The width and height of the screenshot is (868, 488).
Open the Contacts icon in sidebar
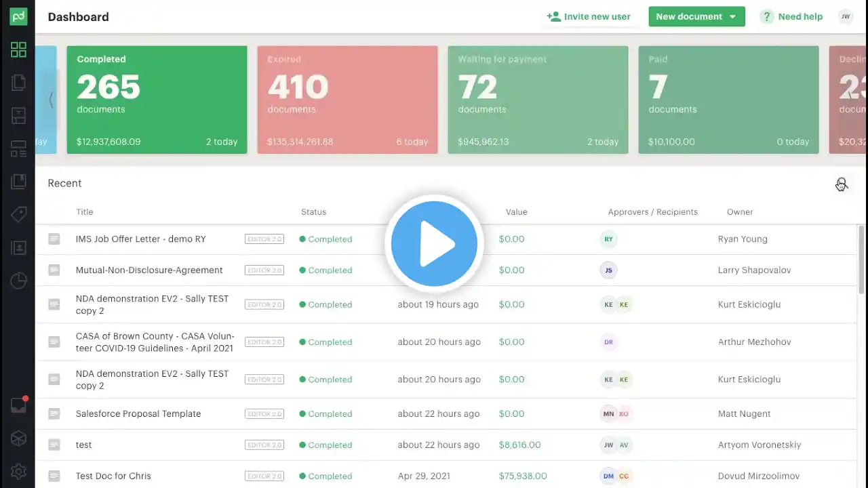coord(18,248)
